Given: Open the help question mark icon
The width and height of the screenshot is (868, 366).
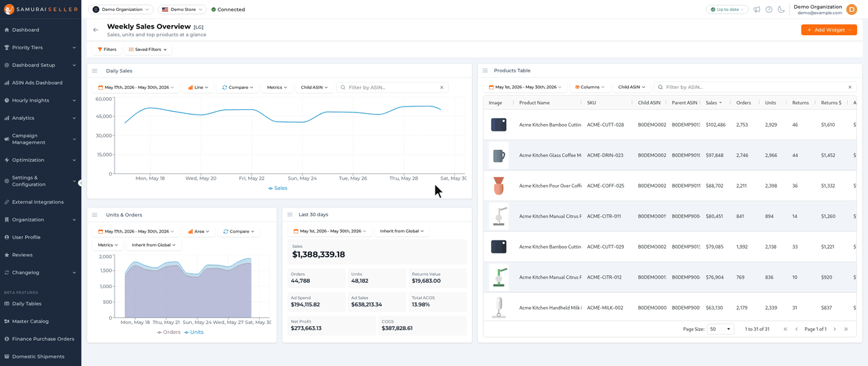Looking at the screenshot, I should [769, 9].
